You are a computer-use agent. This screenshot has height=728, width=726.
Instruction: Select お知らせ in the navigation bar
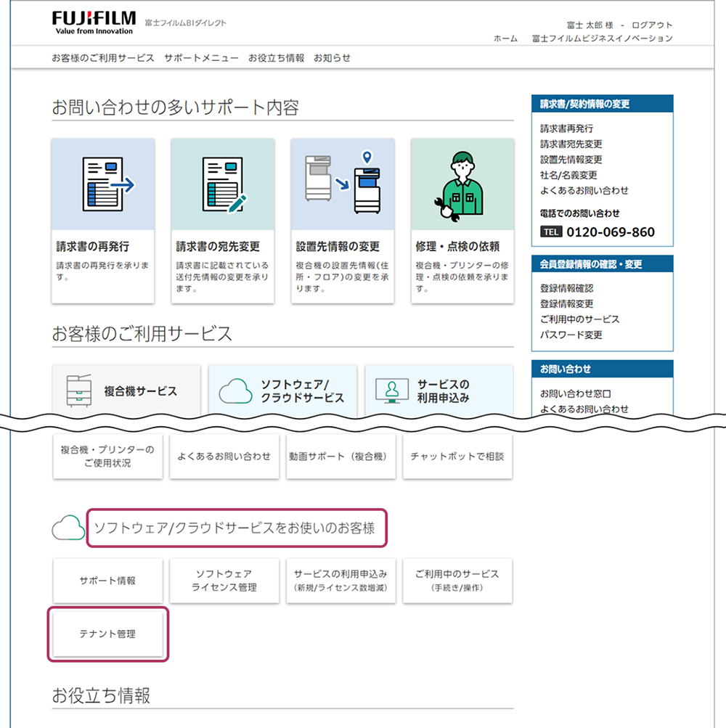pyautogui.click(x=332, y=58)
